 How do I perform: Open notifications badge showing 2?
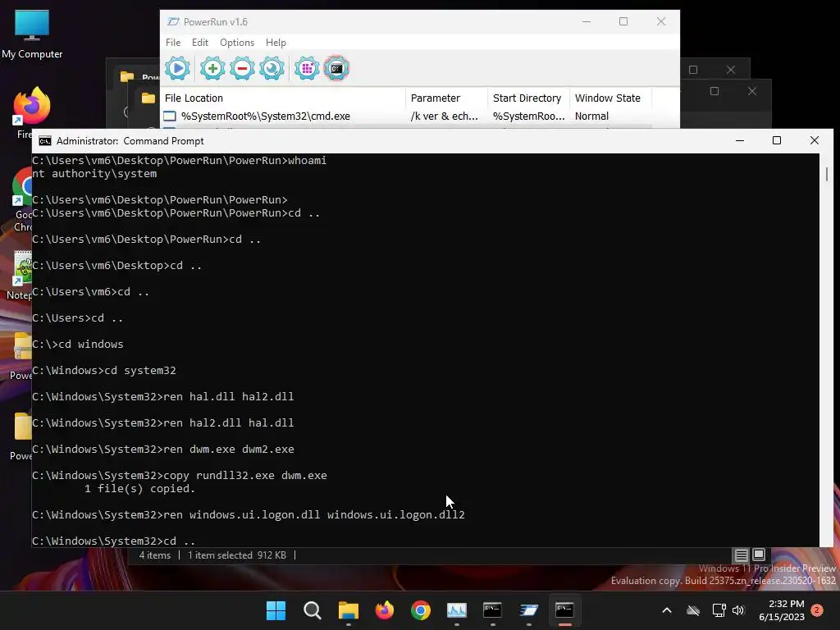point(817,610)
